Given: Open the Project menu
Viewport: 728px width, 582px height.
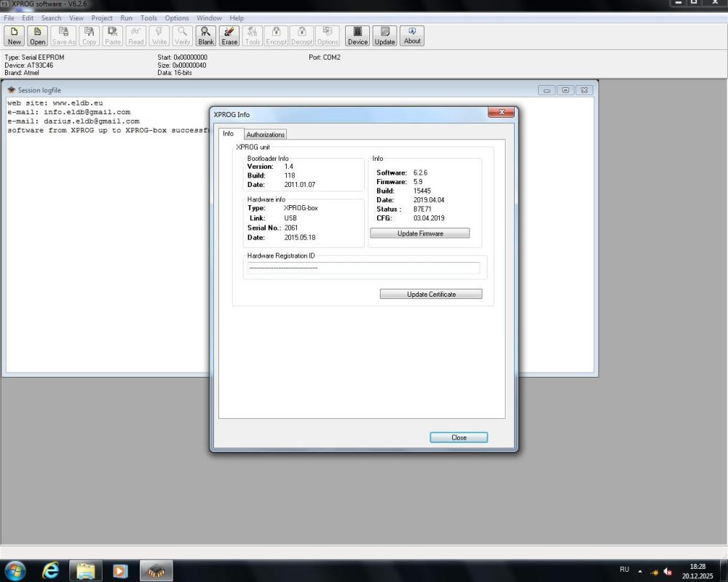Looking at the screenshot, I should 102,18.
